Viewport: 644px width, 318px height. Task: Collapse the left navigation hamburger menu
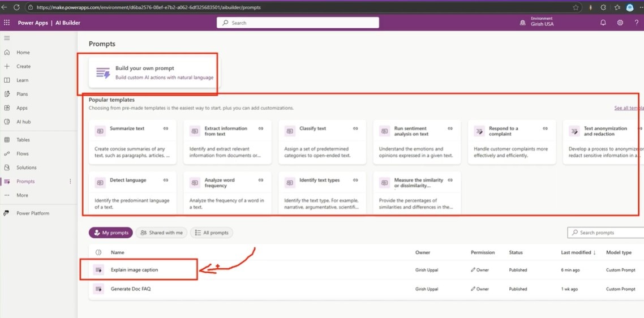pos(7,38)
